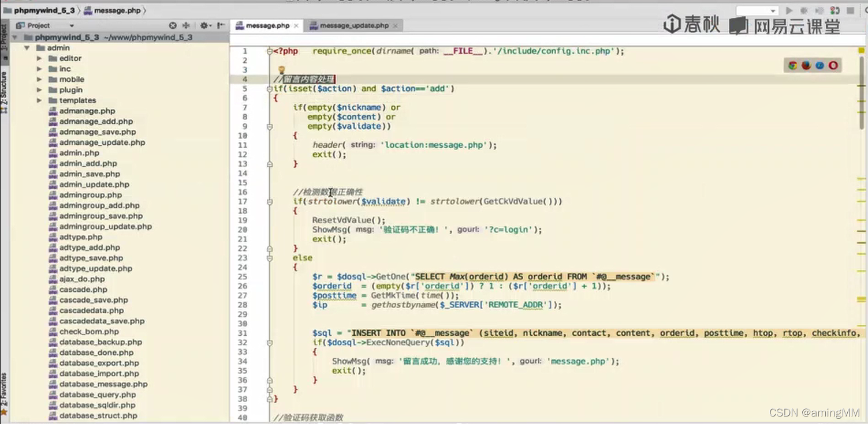Click the collapse-all icon in Project panel header

pos(186,25)
